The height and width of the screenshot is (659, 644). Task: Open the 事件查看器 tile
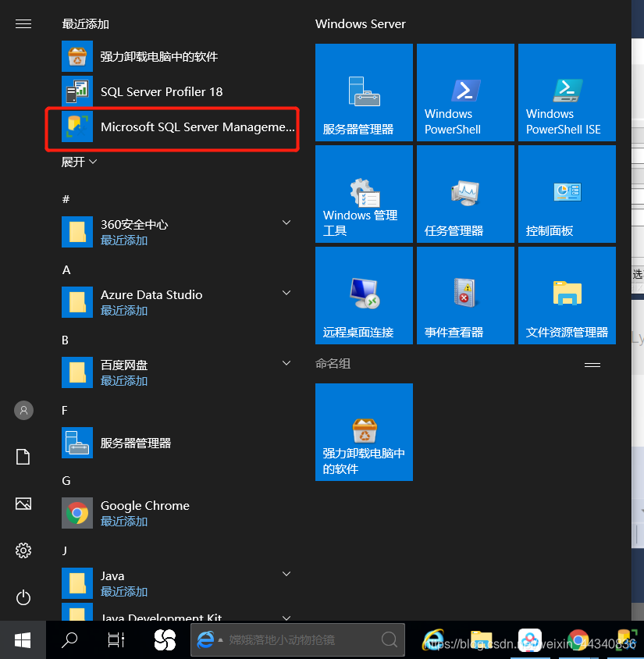465,295
